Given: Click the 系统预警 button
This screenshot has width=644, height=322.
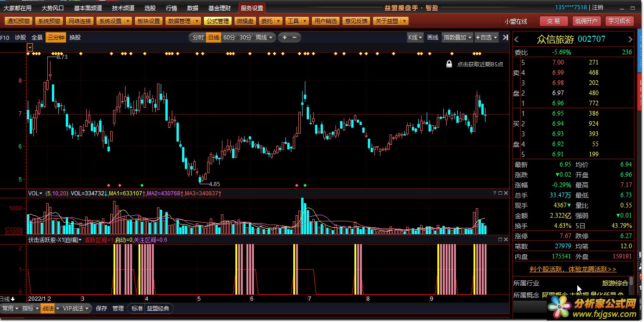Looking at the screenshot, I should [x=49, y=21].
